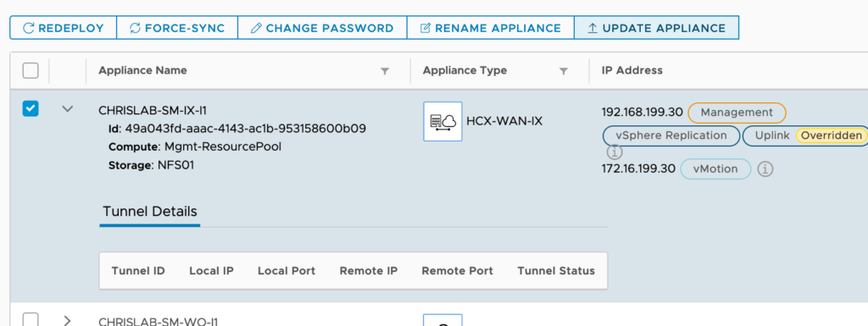868x326 pixels.
Task: Click the Local IP column header
Action: coord(211,271)
